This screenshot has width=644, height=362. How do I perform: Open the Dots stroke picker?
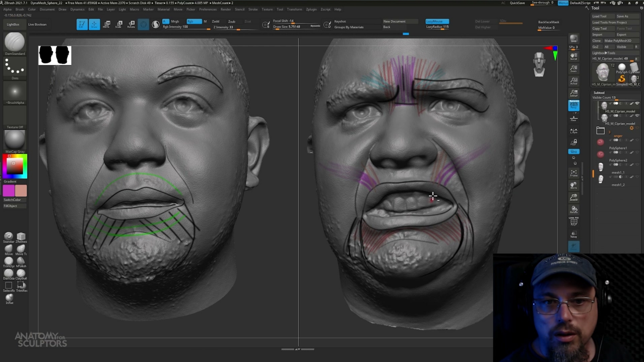15,68
